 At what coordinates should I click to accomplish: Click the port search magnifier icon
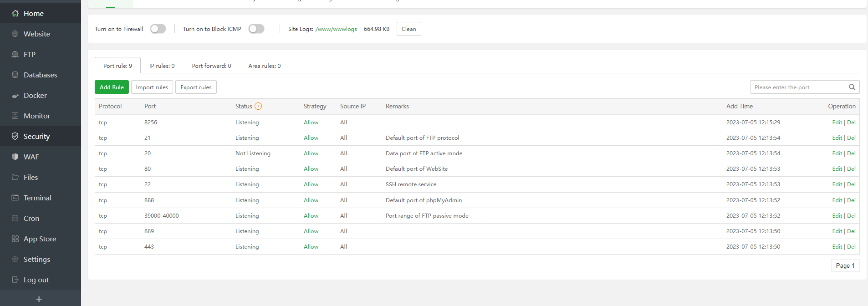coord(852,87)
